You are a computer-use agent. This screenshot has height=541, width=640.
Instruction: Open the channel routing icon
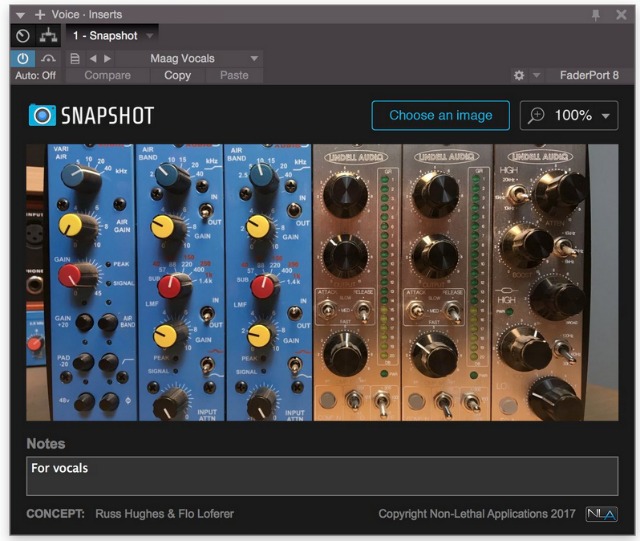coord(48,36)
